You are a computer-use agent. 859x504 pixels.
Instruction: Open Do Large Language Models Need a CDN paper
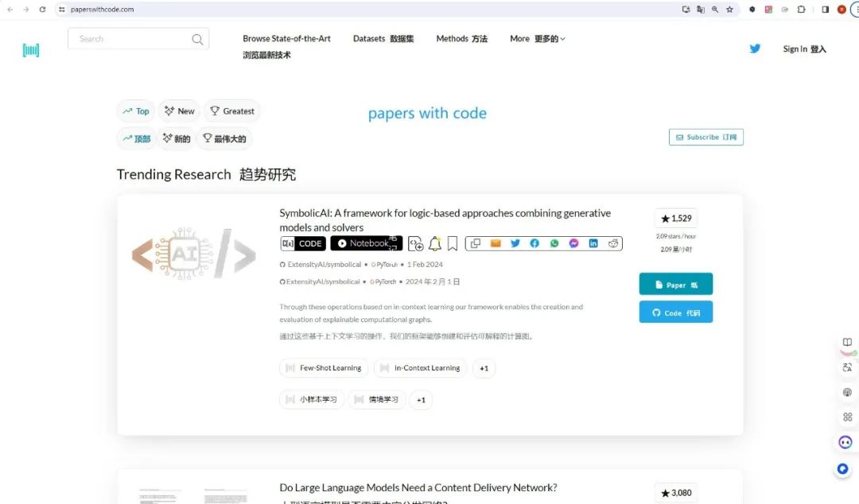(x=418, y=487)
